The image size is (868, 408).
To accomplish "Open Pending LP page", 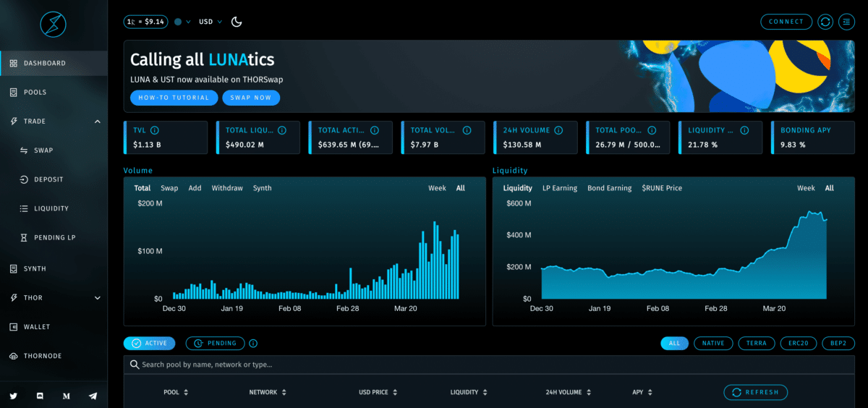I will (x=54, y=237).
